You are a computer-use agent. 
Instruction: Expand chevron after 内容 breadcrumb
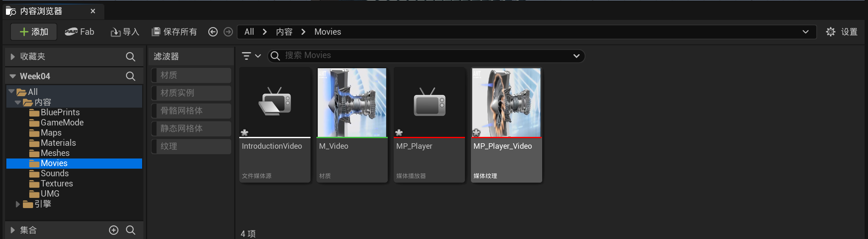(x=303, y=32)
